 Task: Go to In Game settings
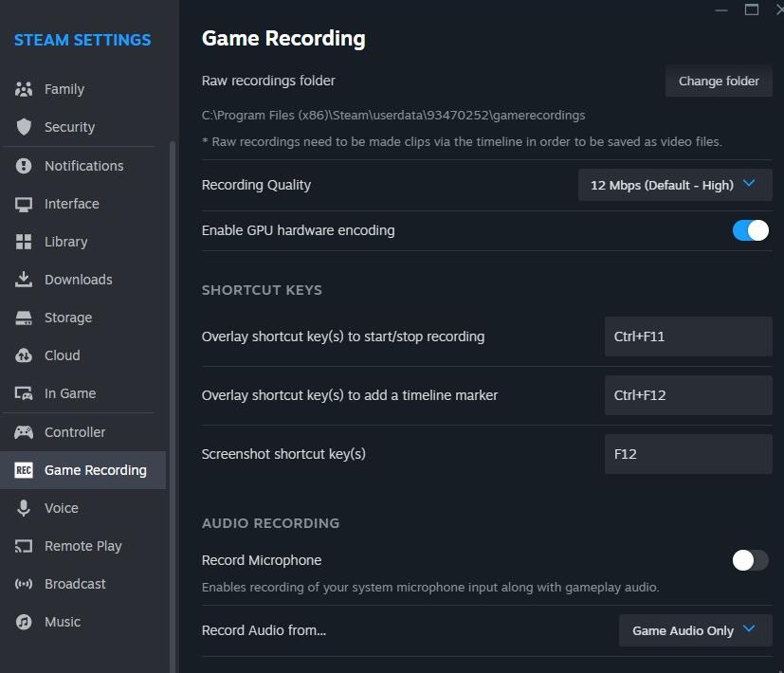point(70,393)
